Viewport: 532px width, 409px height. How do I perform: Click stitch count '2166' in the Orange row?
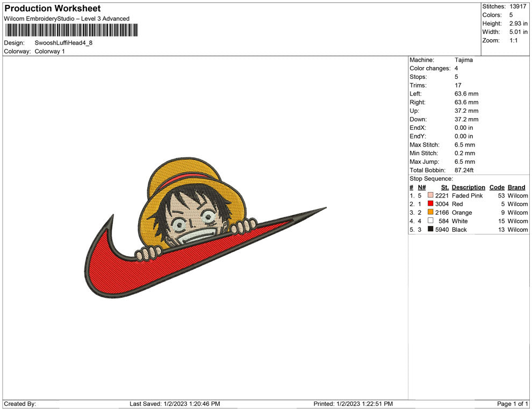[x=442, y=213]
